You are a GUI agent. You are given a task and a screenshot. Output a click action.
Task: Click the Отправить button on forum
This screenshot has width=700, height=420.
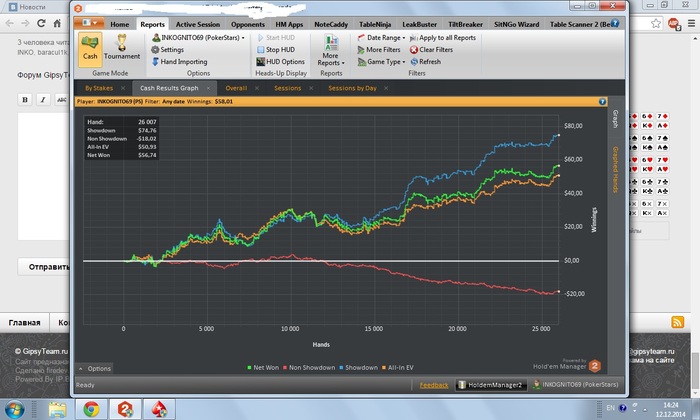click(45, 267)
